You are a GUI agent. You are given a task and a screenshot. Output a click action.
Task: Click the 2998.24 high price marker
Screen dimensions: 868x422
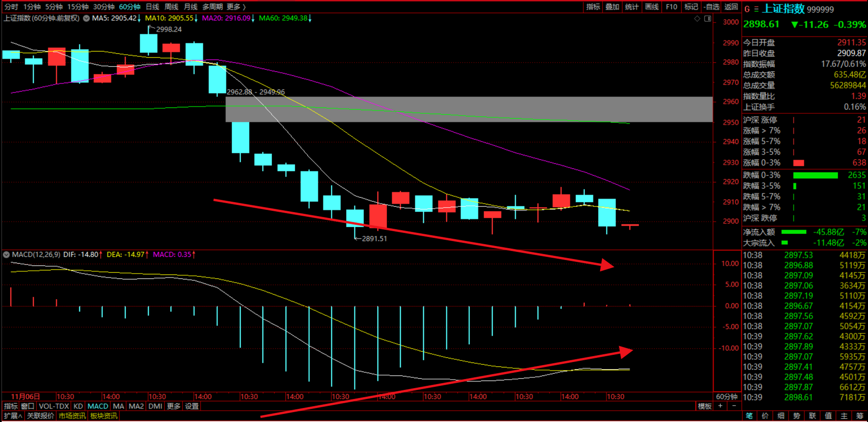(168, 29)
